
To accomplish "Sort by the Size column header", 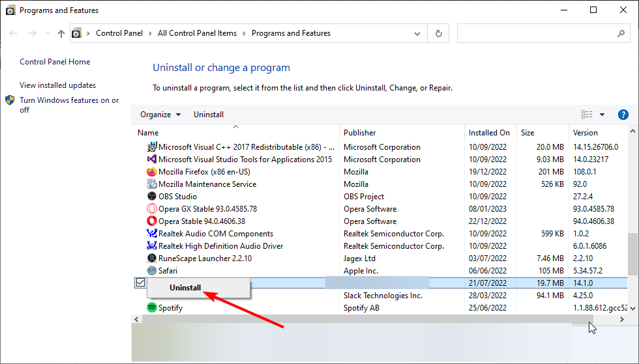I will (x=528, y=133).
